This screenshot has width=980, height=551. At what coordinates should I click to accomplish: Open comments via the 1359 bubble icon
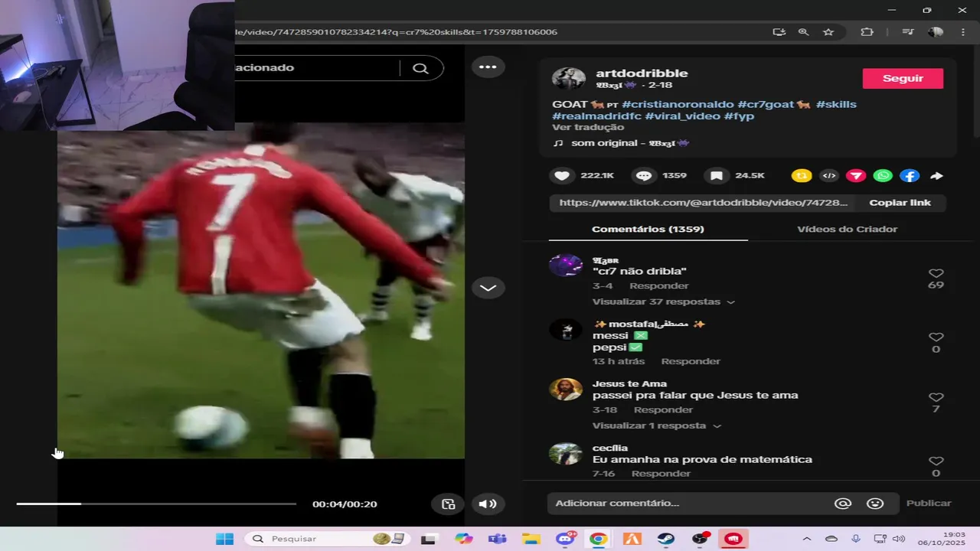click(x=644, y=176)
